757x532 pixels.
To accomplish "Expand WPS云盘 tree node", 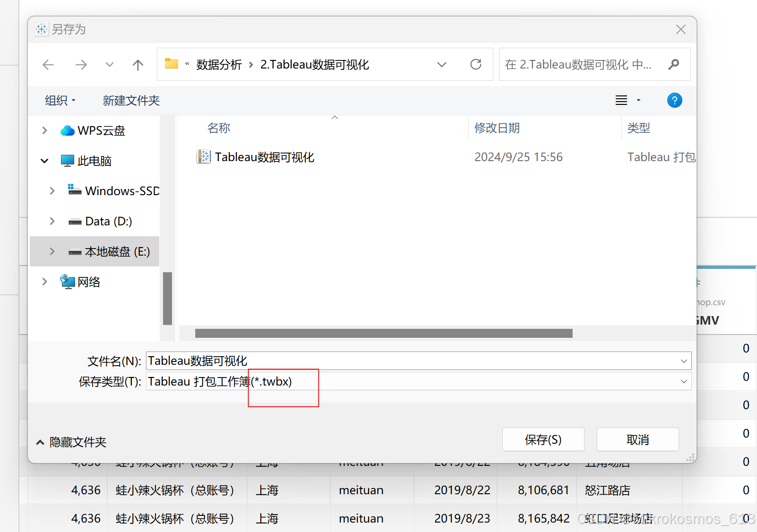I will pos(44,130).
